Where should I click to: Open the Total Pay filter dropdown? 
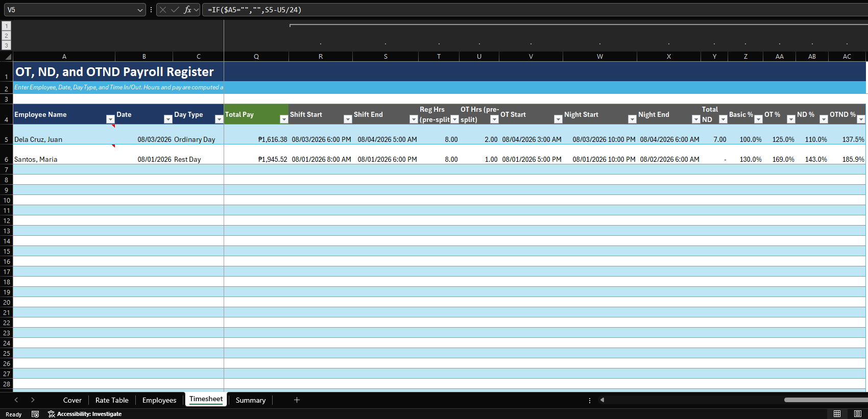pos(284,119)
